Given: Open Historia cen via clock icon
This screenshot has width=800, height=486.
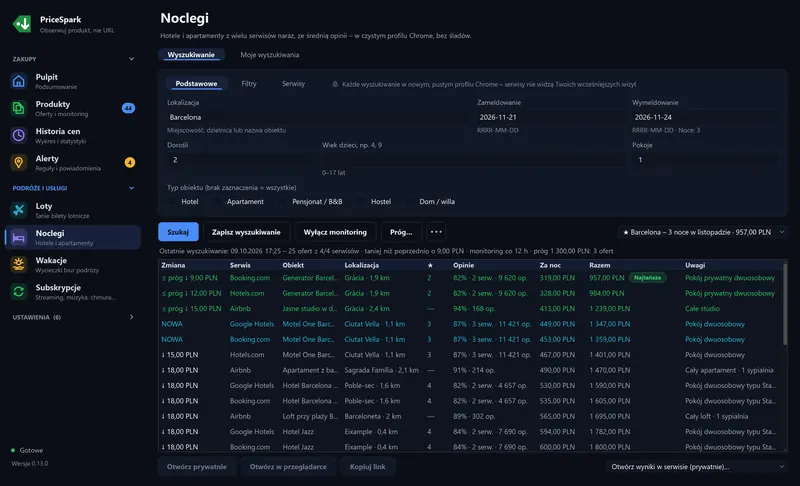Looking at the screenshot, I should pyautogui.click(x=18, y=135).
